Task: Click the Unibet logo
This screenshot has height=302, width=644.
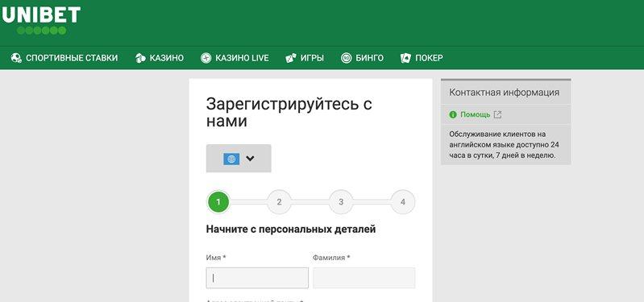Action: point(41,19)
